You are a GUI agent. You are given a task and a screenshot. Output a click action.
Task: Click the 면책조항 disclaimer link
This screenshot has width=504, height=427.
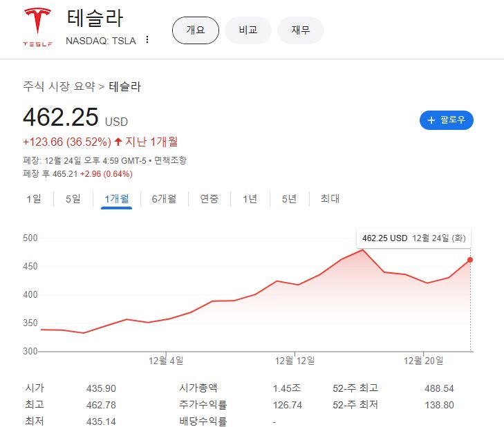tap(170, 160)
